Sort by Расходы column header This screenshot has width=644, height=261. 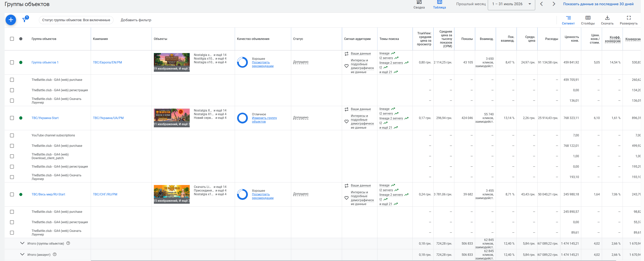tap(551, 39)
